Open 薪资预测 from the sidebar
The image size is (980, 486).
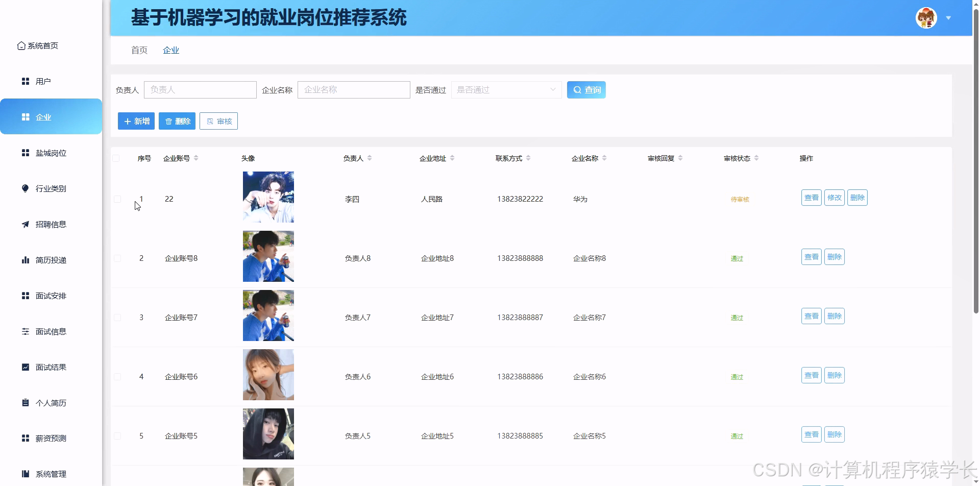coord(51,438)
